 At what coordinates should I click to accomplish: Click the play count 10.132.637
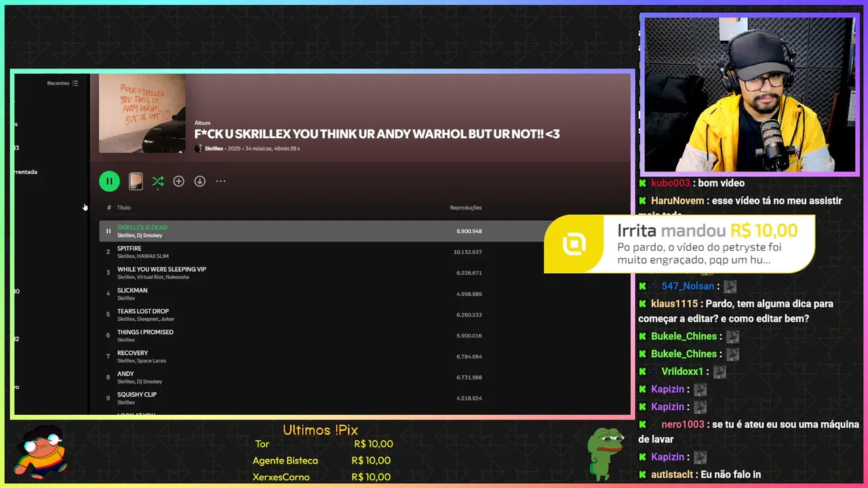click(x=468, y=252)
